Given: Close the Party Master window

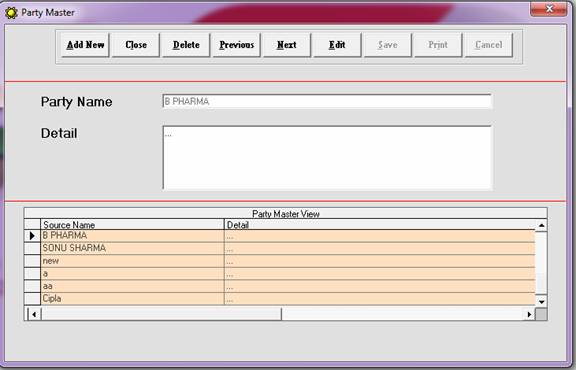Looking at the screenshot, I should coord(549,9).
